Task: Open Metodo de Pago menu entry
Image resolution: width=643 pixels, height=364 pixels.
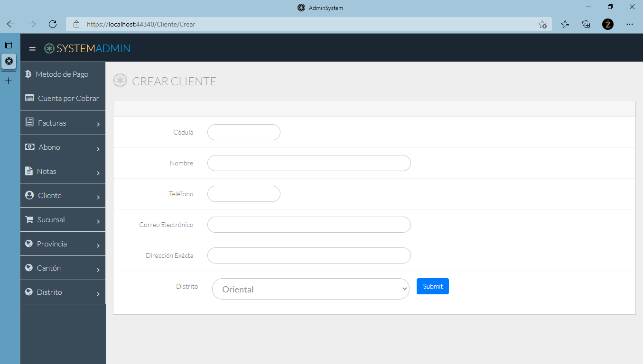Action: (x=62, y=74)
